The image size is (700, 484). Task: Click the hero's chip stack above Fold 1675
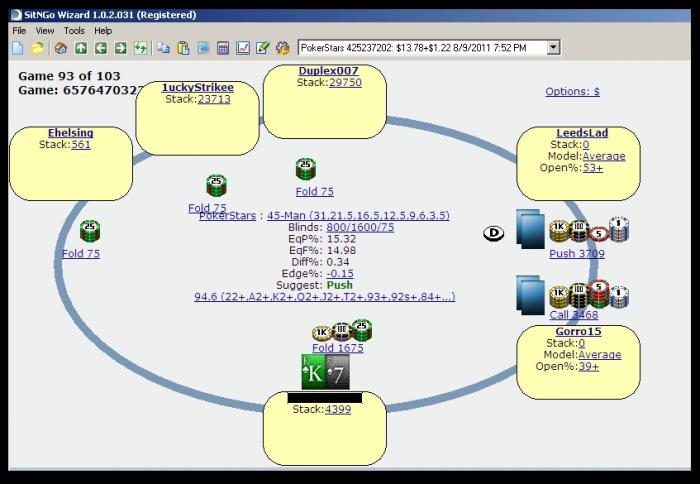(342, 331)
